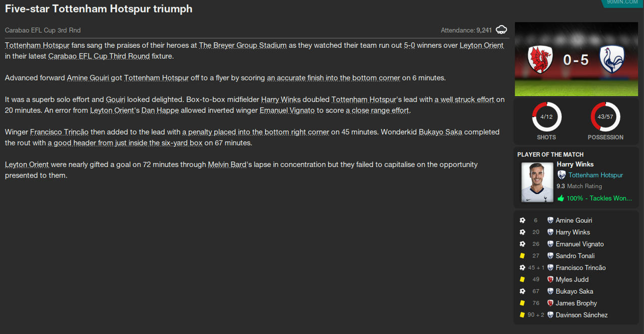Click the goal ball icon beside Amine Gouiri
Viewport: 644px width, 334px height.
click(522, 220)
